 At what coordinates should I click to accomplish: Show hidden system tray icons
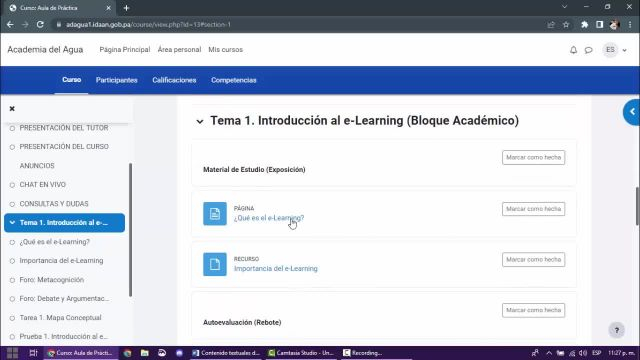[549, 353]
